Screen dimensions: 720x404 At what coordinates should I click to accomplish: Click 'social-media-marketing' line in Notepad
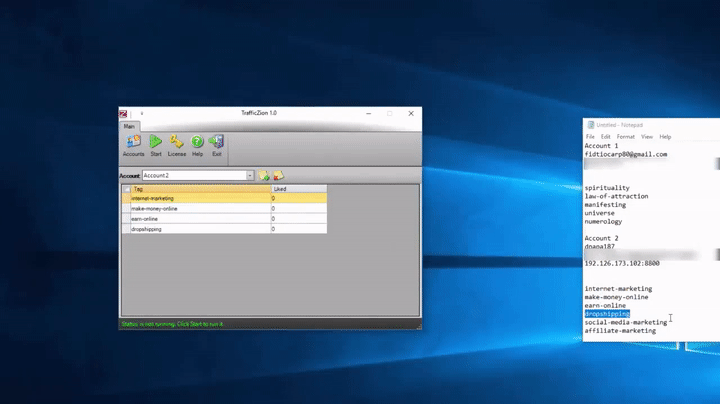point(625,322)
